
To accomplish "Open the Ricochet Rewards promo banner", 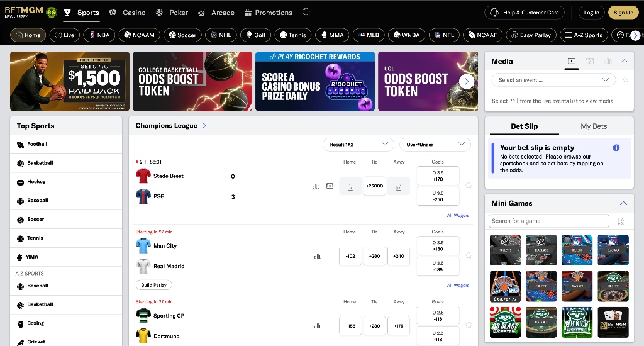I will 315,81.
